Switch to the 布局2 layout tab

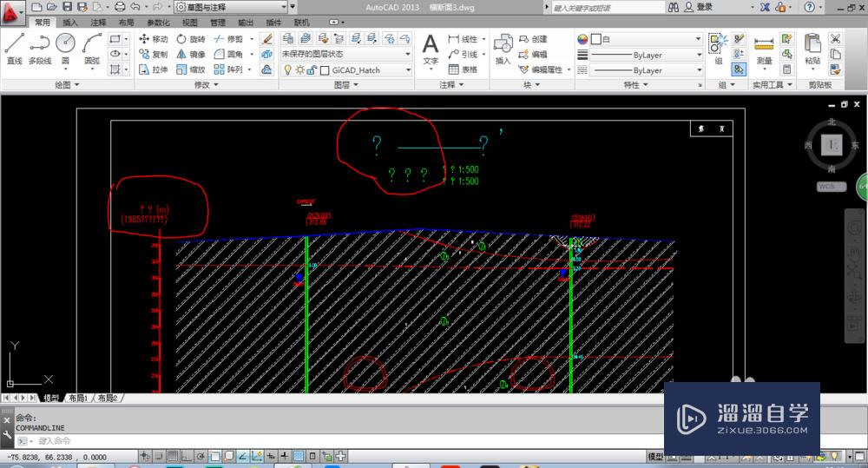(x=108, y=398)
